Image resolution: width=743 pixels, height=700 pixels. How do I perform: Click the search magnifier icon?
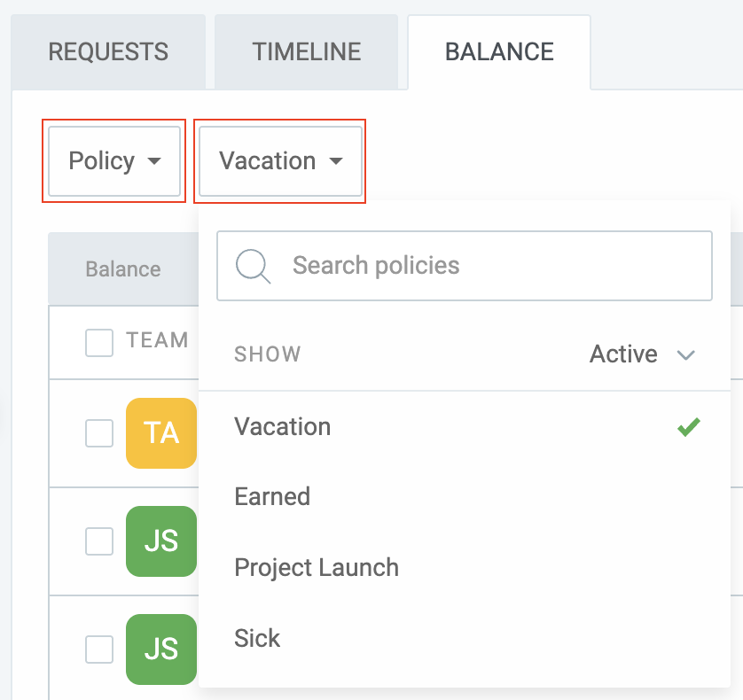tap(253, 266)
